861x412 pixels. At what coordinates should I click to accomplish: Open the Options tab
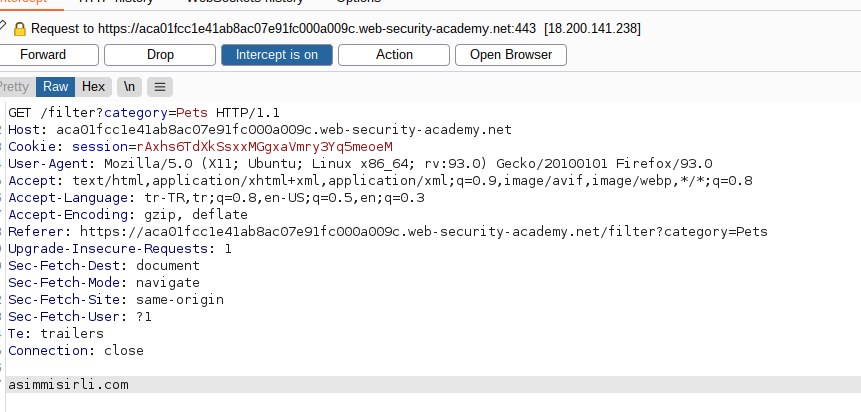(x=358, y=2)
